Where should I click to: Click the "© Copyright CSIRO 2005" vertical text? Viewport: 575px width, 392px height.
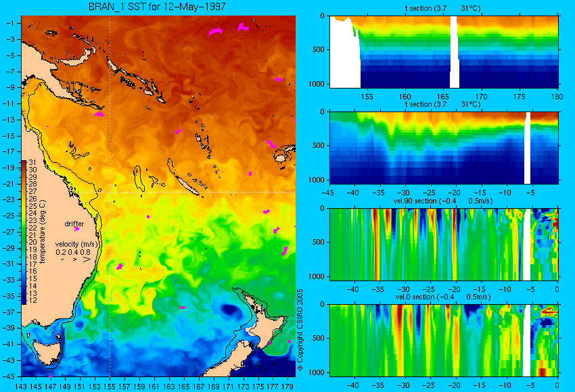point(300,330)
